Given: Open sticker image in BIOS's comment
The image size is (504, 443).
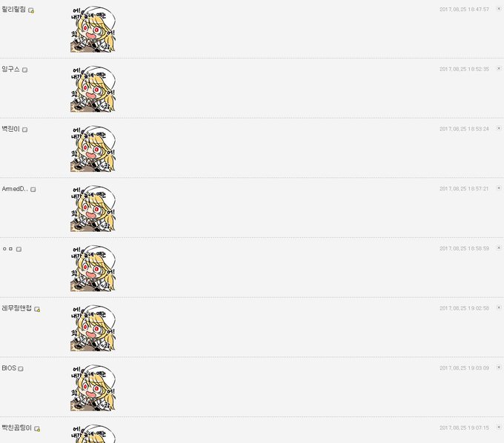Looking at the screenshot, I should [x=93, y=387].
